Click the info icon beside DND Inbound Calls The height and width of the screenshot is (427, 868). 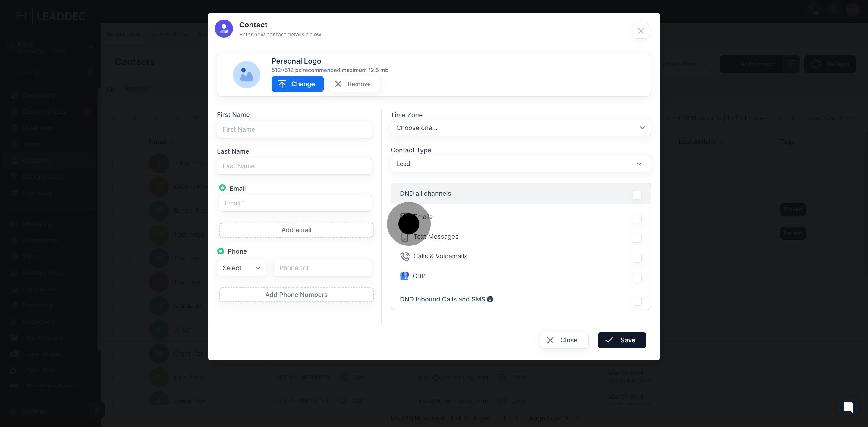click(490, 299)
